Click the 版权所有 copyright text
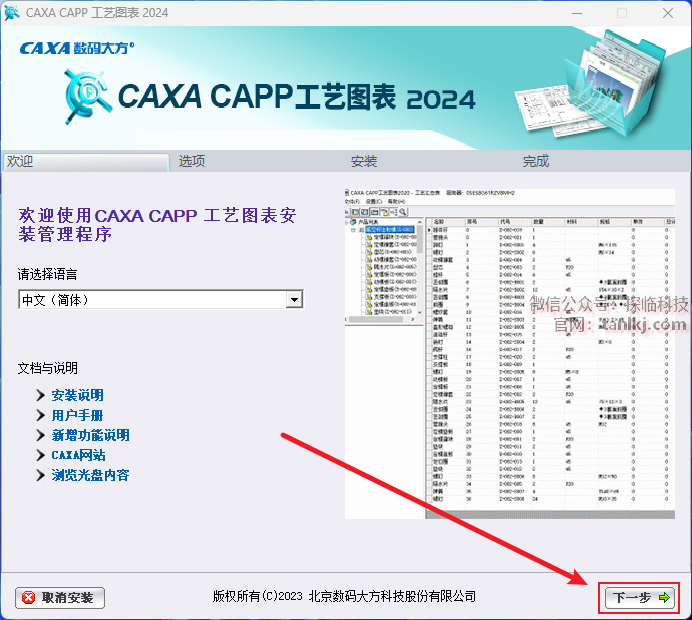 click(344, 597)
